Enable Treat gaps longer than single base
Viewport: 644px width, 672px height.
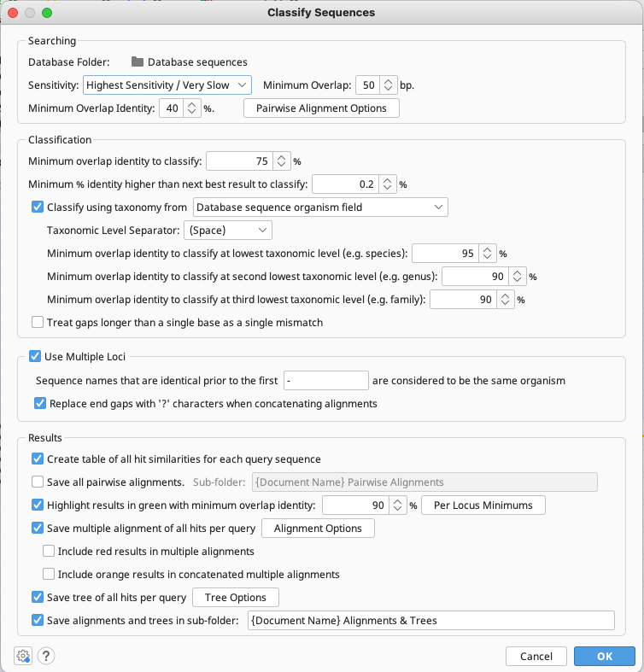[38, 322]
